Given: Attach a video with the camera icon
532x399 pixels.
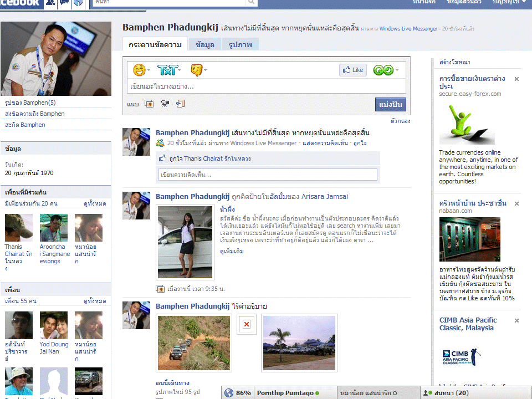Looking at the screenshot, I should [x=165, y=104].
